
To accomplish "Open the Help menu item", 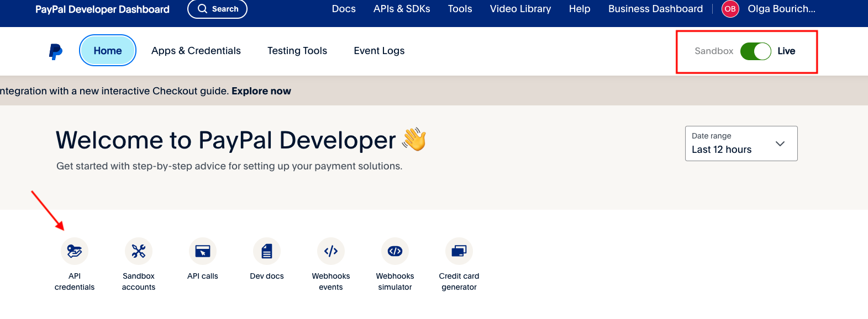I will tap(580, 9).
